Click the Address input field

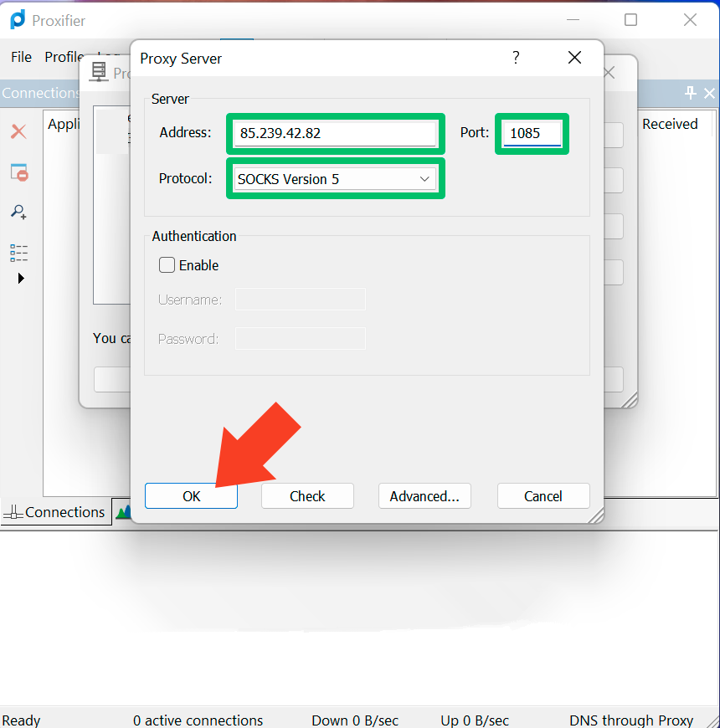tap(335, 133)
